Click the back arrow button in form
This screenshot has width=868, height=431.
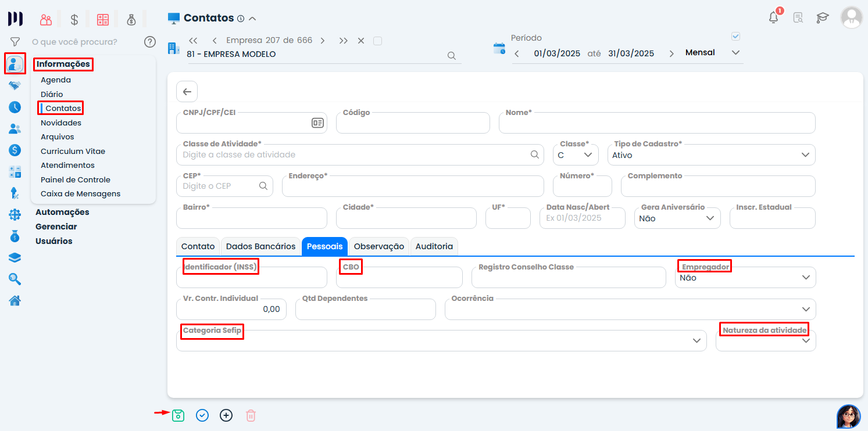(187, 92)
